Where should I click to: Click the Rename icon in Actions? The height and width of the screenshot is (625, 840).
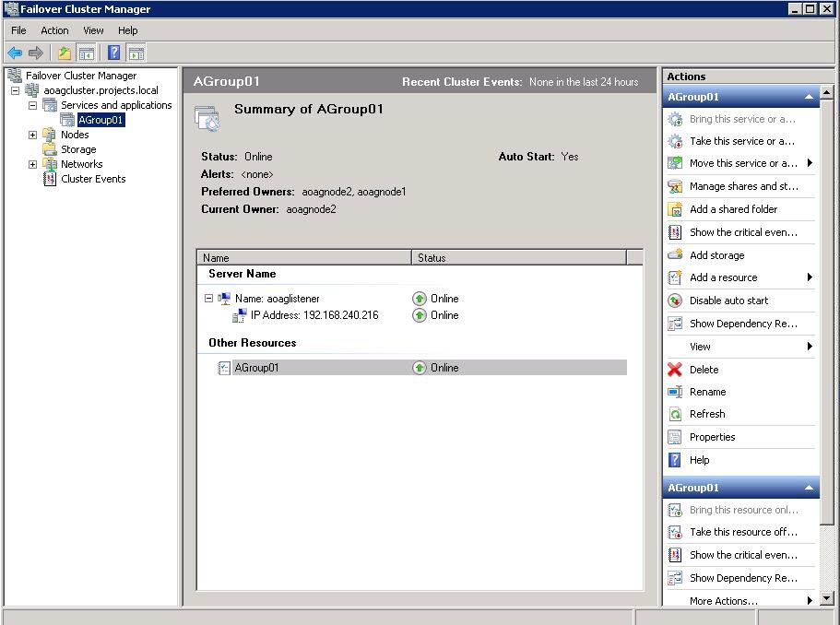coord(675,392)
